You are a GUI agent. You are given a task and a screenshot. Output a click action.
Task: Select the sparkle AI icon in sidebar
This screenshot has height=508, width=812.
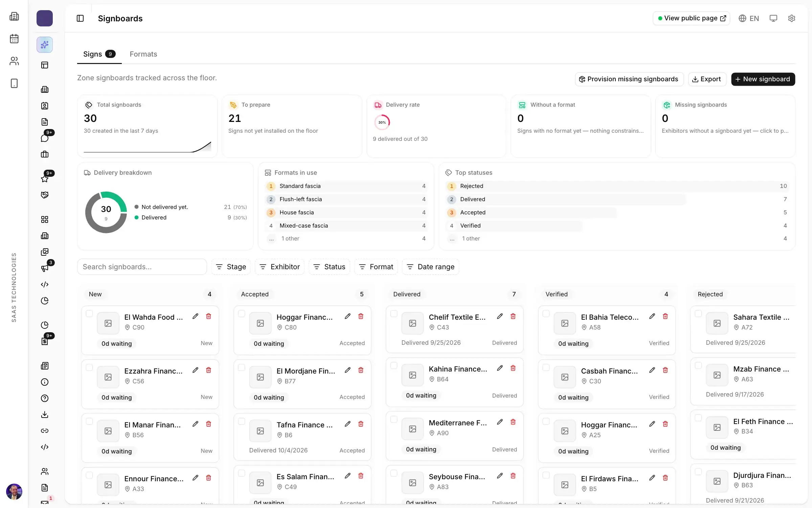pos(45,45)
